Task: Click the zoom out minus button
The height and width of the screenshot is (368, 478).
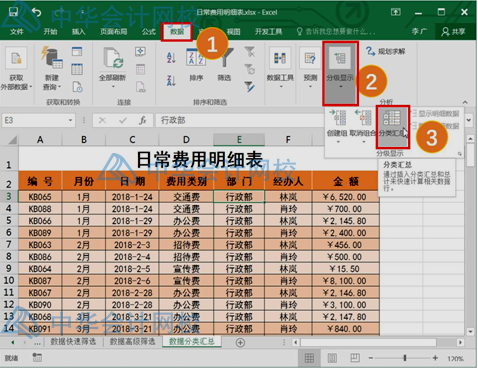Action: point(371,358)
